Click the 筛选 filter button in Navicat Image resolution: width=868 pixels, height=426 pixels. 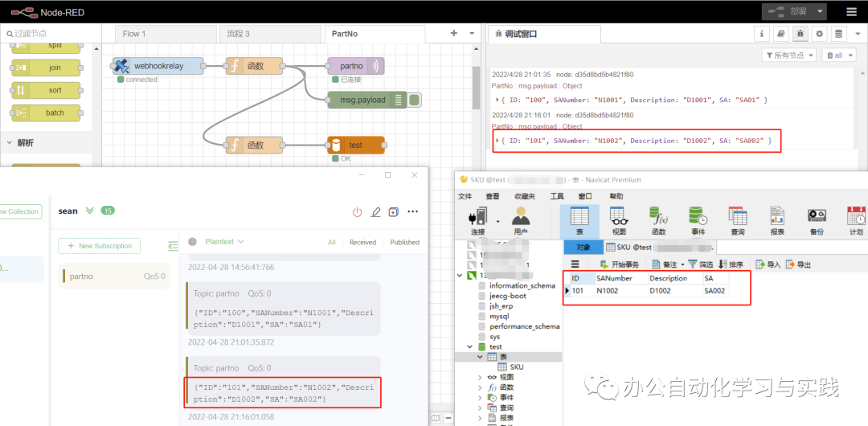click(700, 264)
